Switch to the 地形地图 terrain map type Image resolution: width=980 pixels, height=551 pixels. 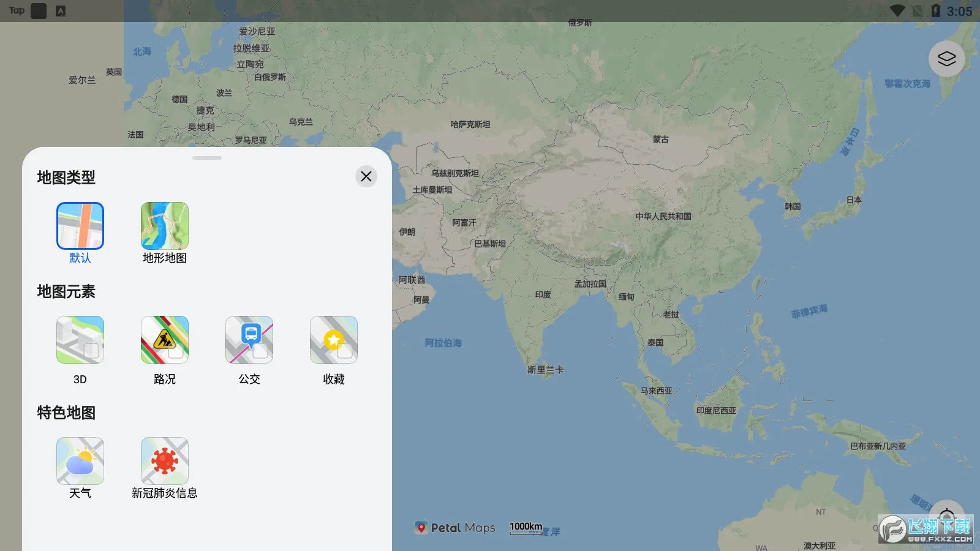[164, 225]
